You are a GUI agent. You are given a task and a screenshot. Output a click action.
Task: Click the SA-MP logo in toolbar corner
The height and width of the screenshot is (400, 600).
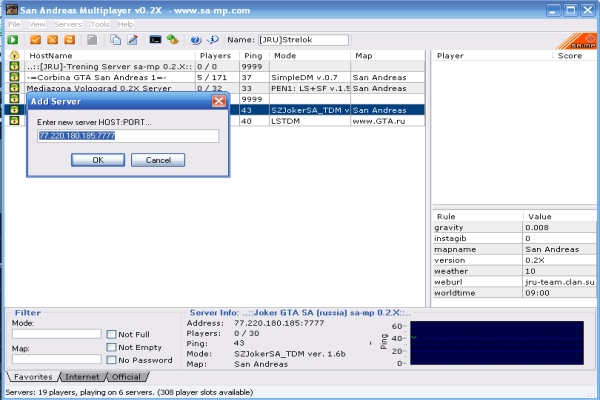pyautogui.click(x=577, y=41)
